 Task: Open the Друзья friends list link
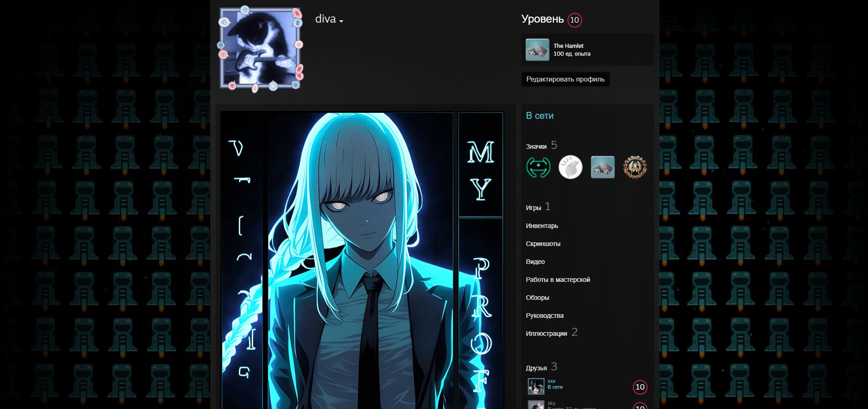[536, 368]
